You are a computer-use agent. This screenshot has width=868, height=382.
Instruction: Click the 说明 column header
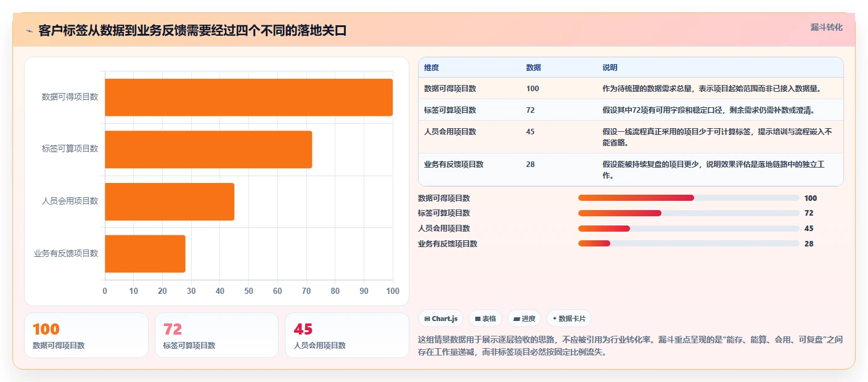click(x=610, y=68)
